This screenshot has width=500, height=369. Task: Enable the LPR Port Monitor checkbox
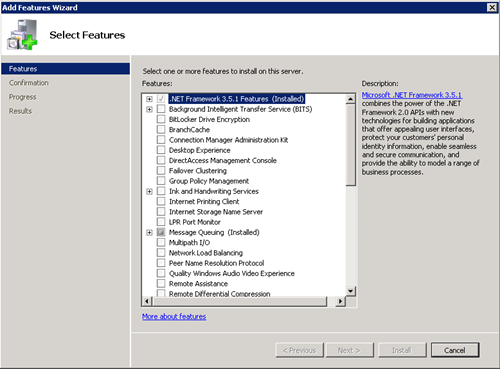pyautogui.click(x=161, y=222)
